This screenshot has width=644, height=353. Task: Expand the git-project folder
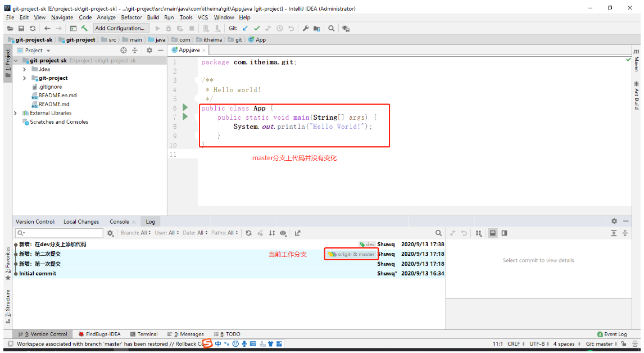25,78
